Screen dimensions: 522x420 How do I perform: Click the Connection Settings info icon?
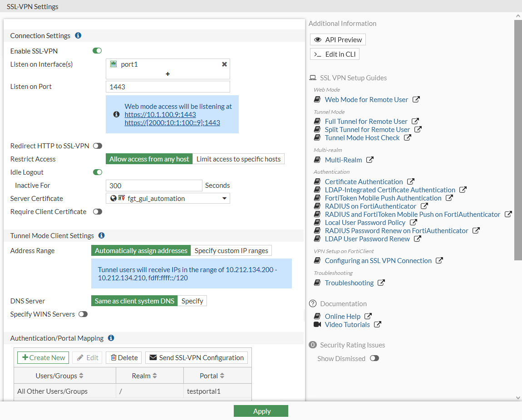point(78,35)
